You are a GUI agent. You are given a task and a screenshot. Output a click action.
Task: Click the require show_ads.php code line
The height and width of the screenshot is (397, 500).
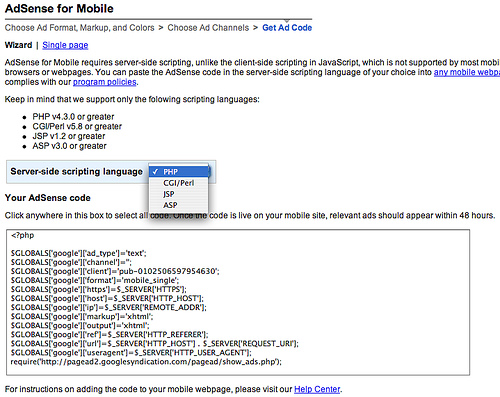pyautogui.click(x=146, y=362)
